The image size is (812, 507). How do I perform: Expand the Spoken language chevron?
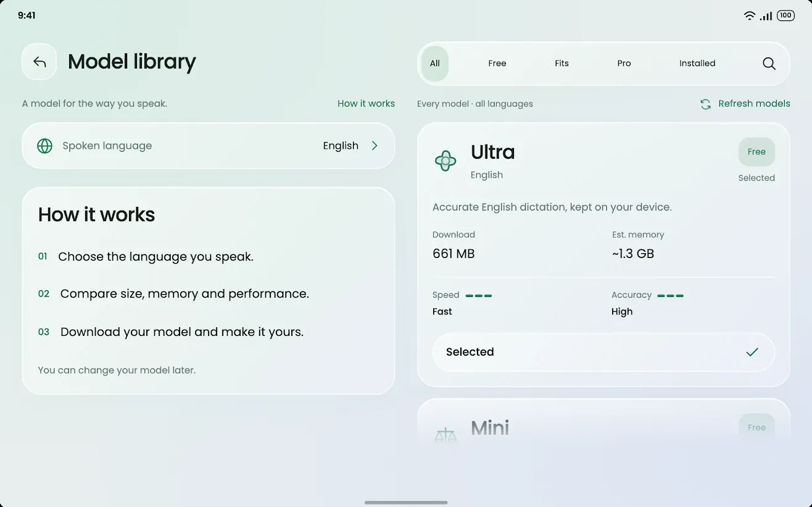[375, 146]
